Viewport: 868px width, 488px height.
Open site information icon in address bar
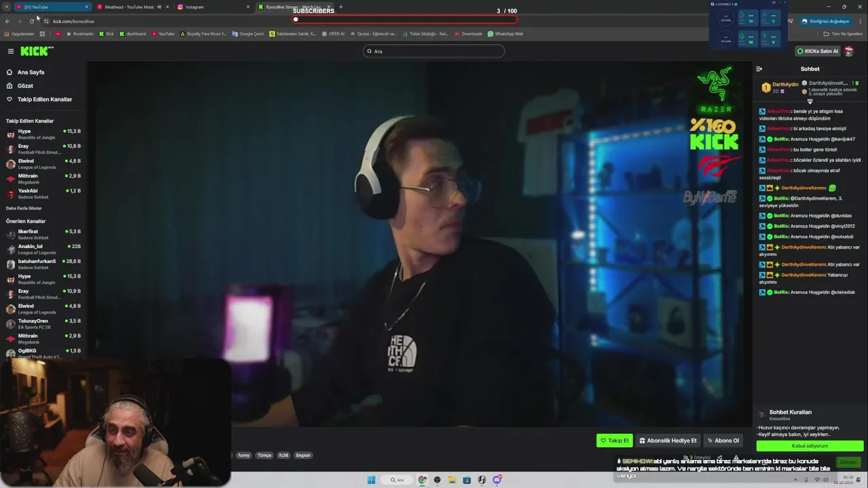46,21
